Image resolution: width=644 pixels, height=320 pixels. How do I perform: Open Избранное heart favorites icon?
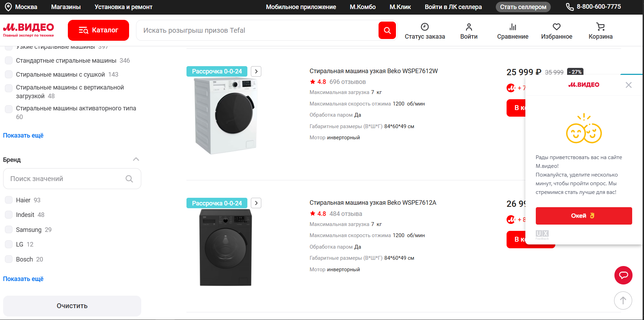pos(556,27)
